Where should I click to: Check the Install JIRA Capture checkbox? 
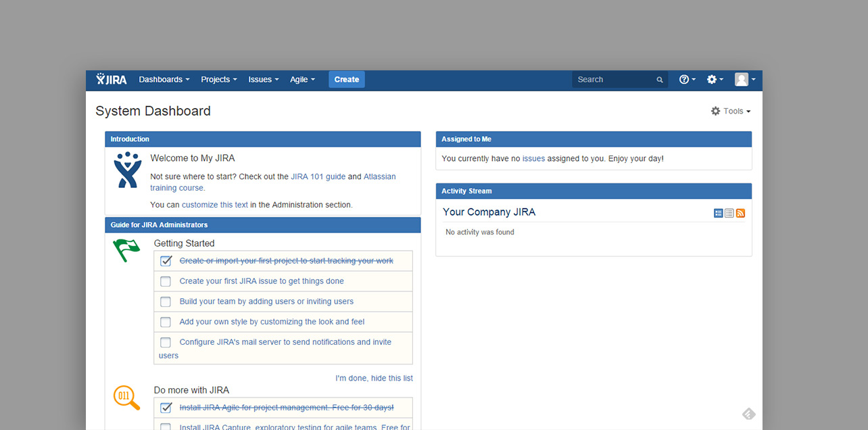point(166,427)
